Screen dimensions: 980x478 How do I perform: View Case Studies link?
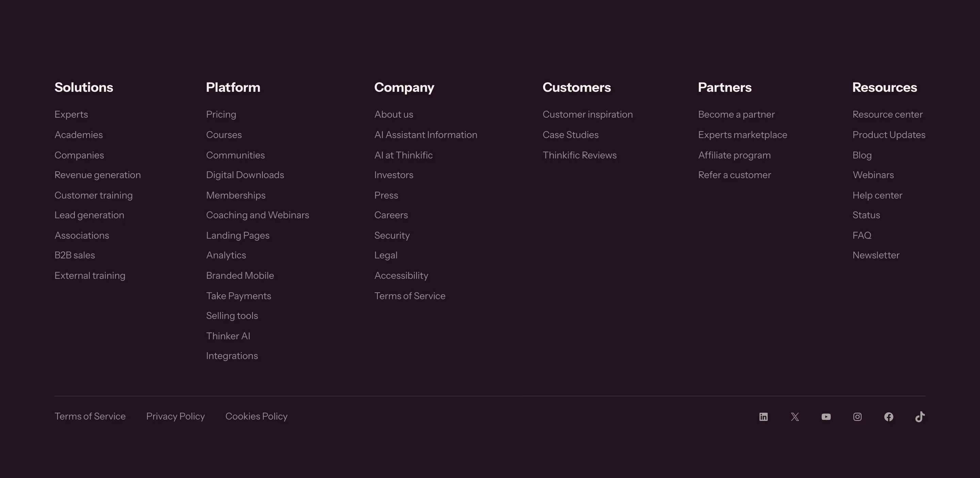(x=570, y=135)
